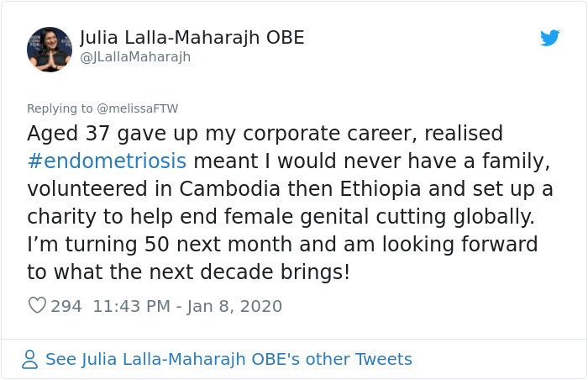This screenshot has height=380, width=588.
Task: Open Julia Lalla-Maharajh's profile avatar
Action: 50,49
